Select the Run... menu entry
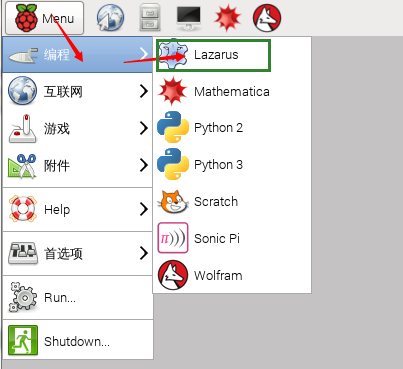The image size is (403, 369). tap(77, 297)
